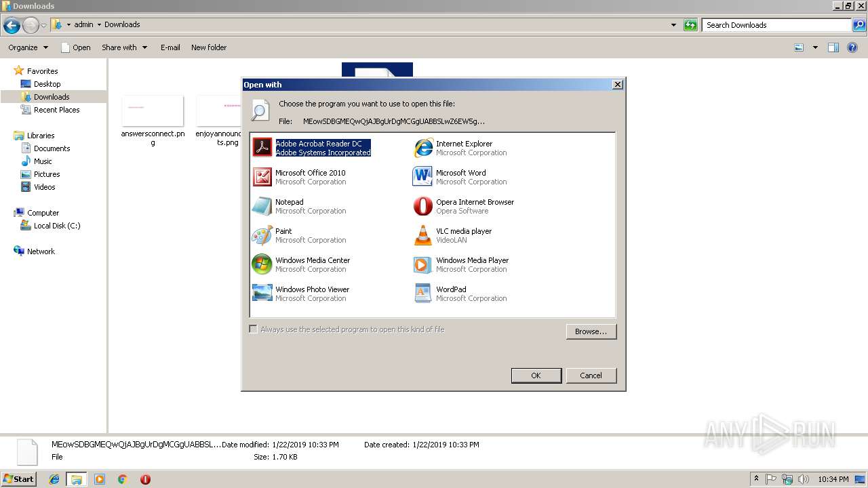Select Local Disk (C:)
The image size is (868, 488).
click(57, 226)
